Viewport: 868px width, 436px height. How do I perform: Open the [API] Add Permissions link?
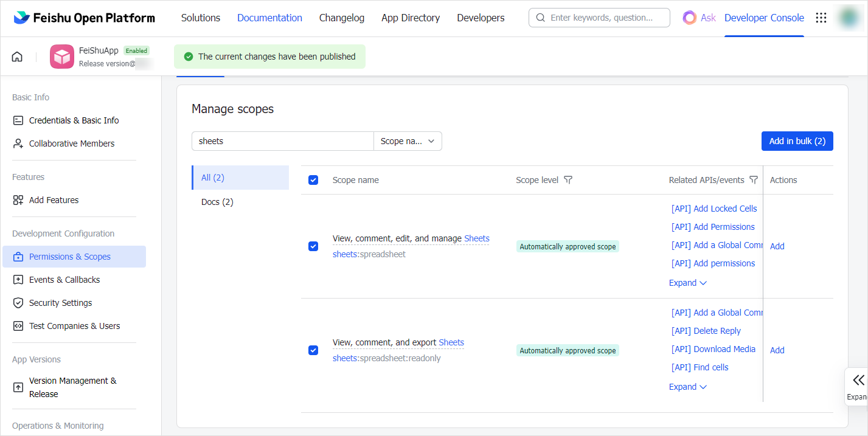point(713,227)
